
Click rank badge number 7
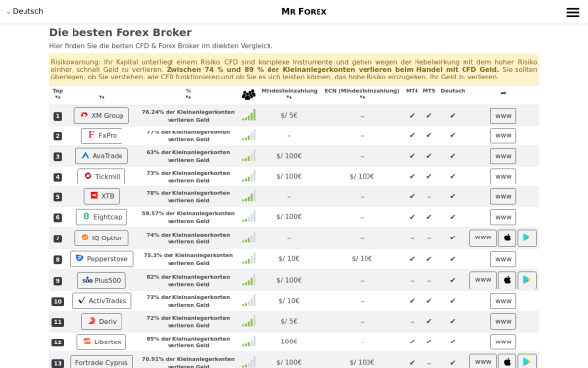click(58, 238)
